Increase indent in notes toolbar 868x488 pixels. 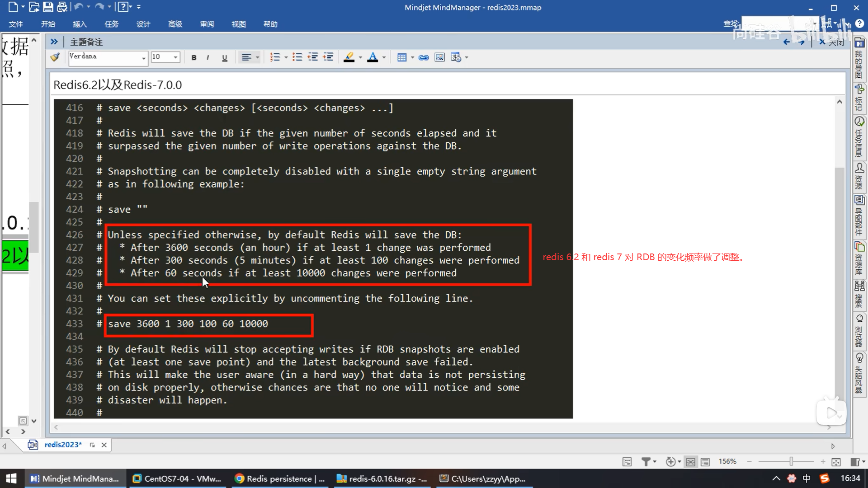click(328, 57)
